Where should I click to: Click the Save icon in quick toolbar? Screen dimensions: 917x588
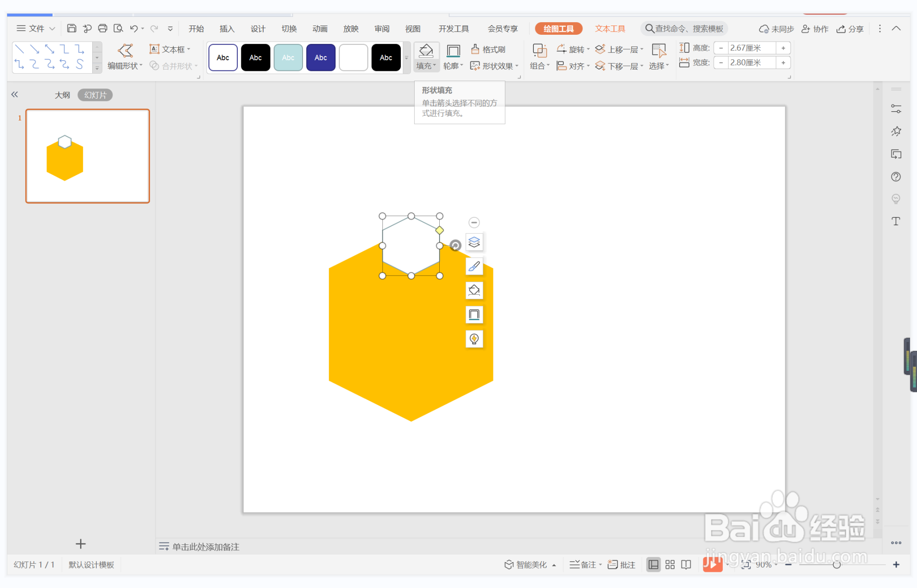(71, 29)
